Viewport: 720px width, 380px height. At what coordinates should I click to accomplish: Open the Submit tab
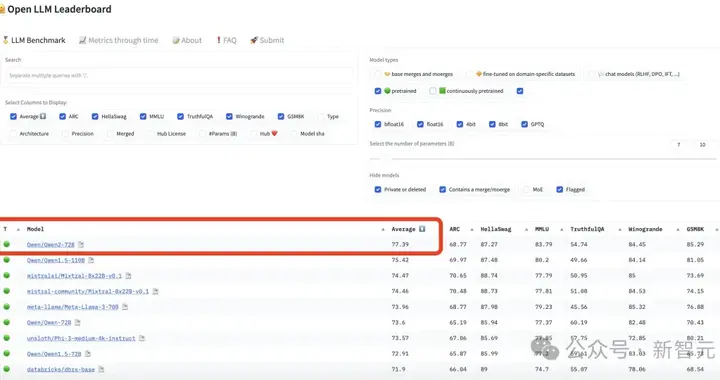(x=267, y=40)
